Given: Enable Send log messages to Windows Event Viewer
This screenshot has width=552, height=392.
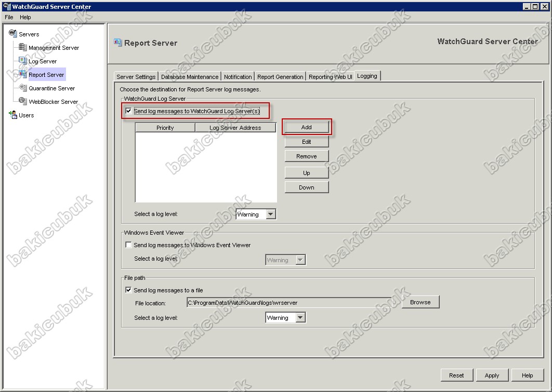Looking at the screenshot, I should (x=129, y=245).
